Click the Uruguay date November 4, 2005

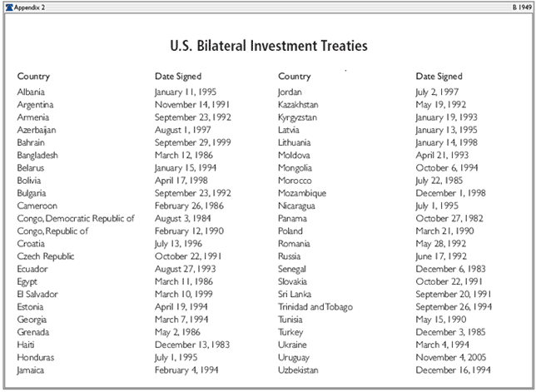(x=450, y=358)
